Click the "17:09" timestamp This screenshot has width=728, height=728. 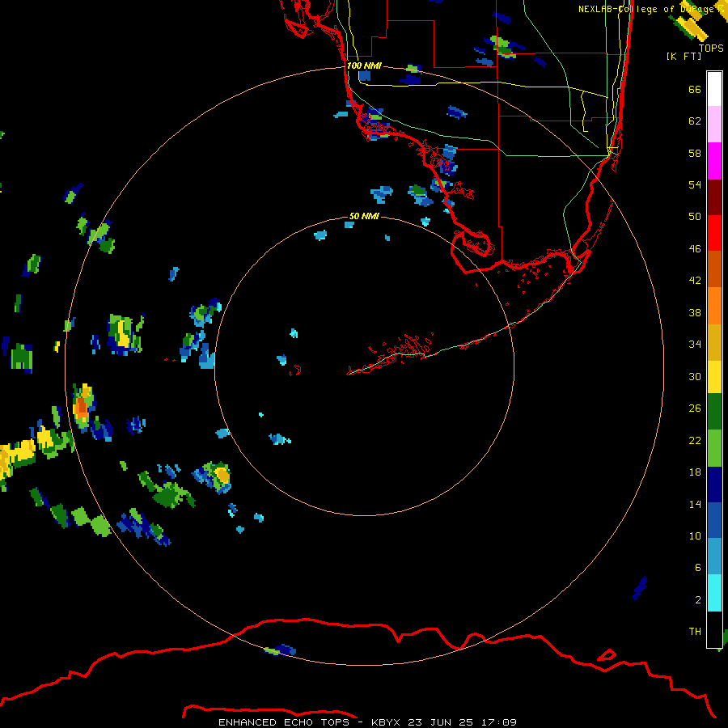click(x=498, y=722)
